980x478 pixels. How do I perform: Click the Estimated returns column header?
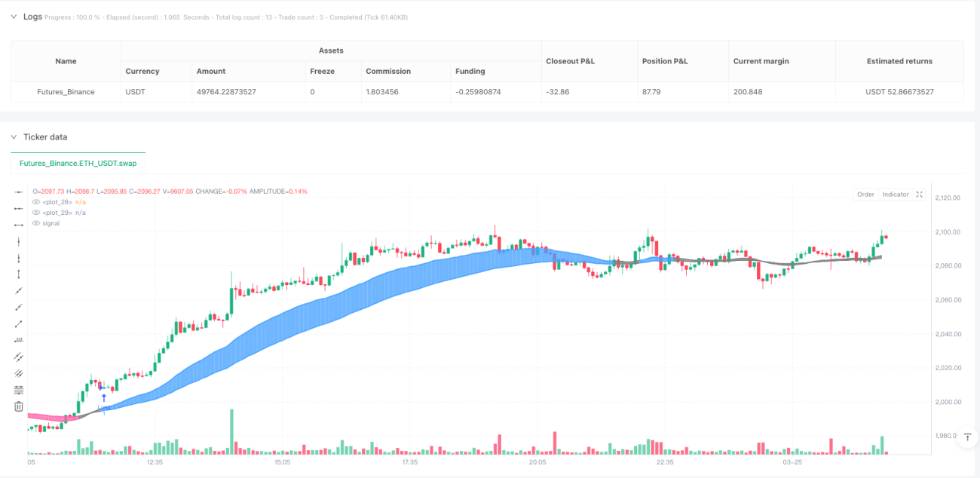tap(899, 61)
